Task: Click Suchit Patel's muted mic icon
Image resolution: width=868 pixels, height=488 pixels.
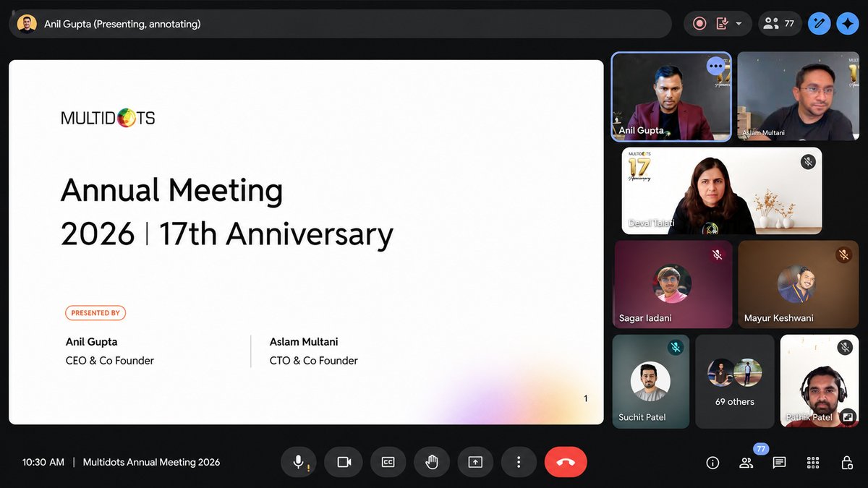Action: point(675,348)
